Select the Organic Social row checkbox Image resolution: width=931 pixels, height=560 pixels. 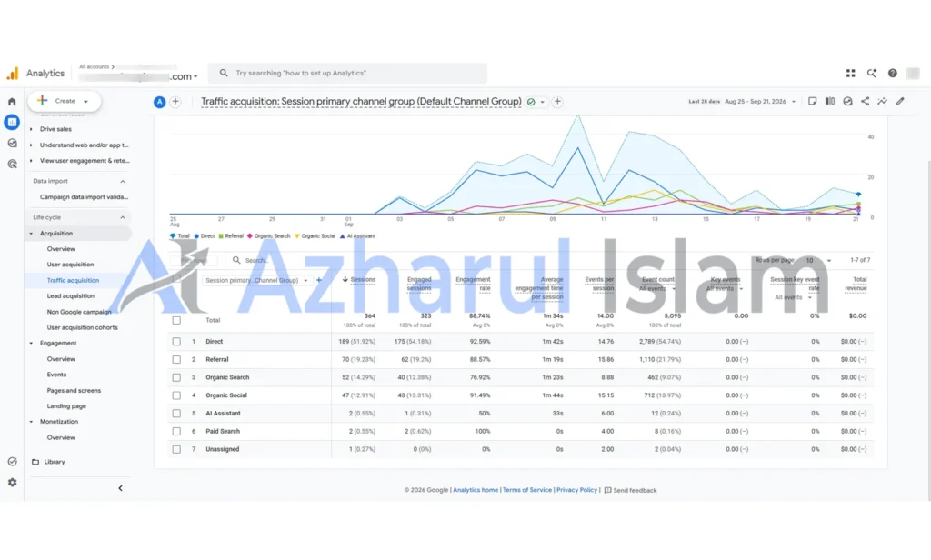(176, 395)
